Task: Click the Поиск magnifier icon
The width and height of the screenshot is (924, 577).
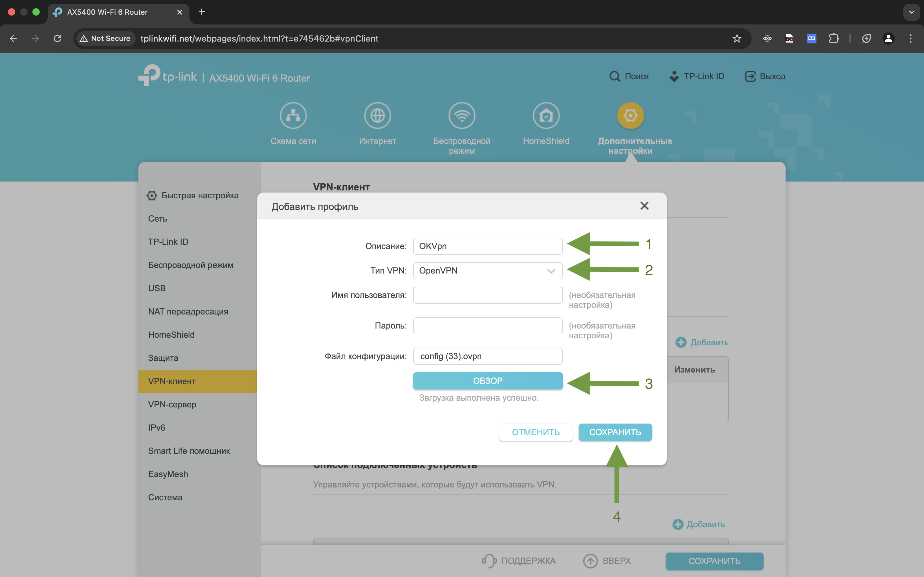Action: point(614,76)
